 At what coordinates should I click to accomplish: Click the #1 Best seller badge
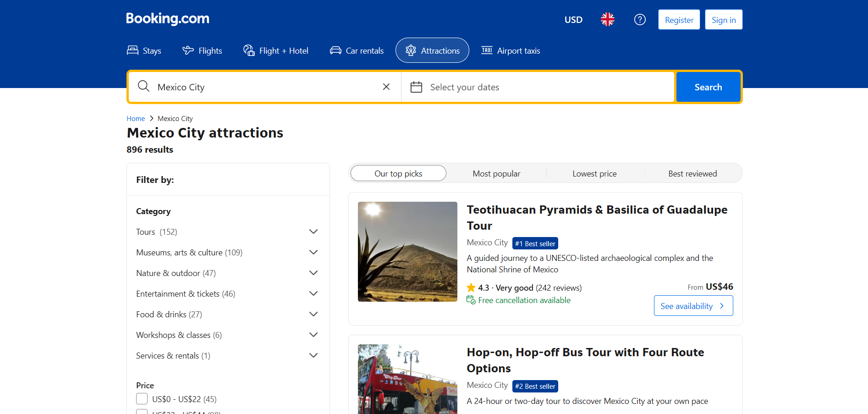pos(535,243)
